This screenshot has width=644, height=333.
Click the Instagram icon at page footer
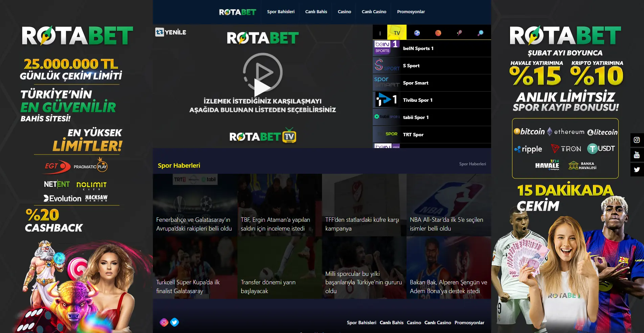(164, 322)
